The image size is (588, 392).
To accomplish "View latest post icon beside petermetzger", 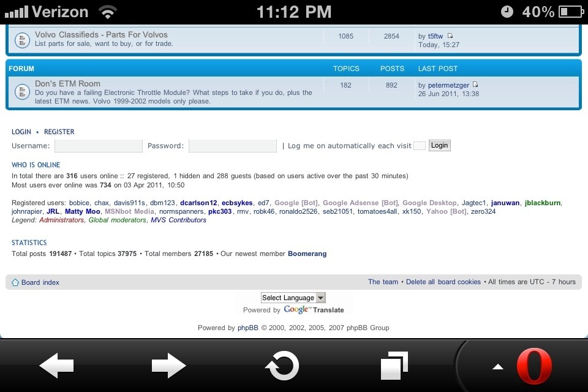I will [x=475, y=85].
